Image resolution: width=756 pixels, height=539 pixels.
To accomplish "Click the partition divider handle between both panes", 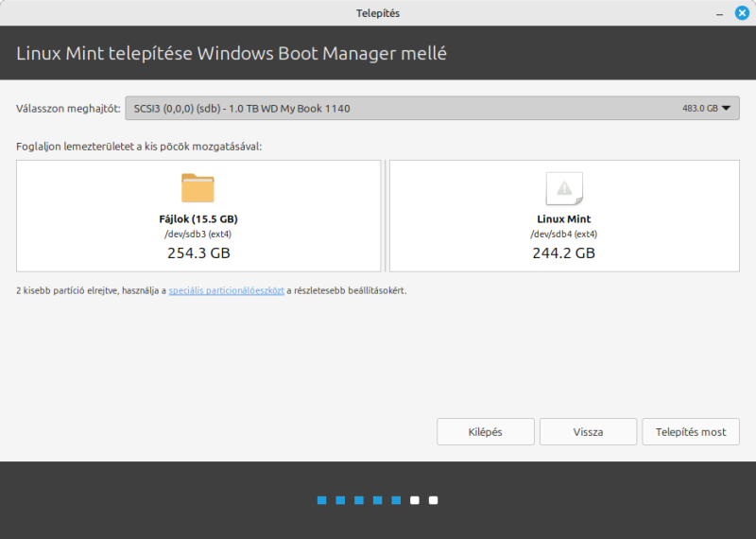I will 386,216.
